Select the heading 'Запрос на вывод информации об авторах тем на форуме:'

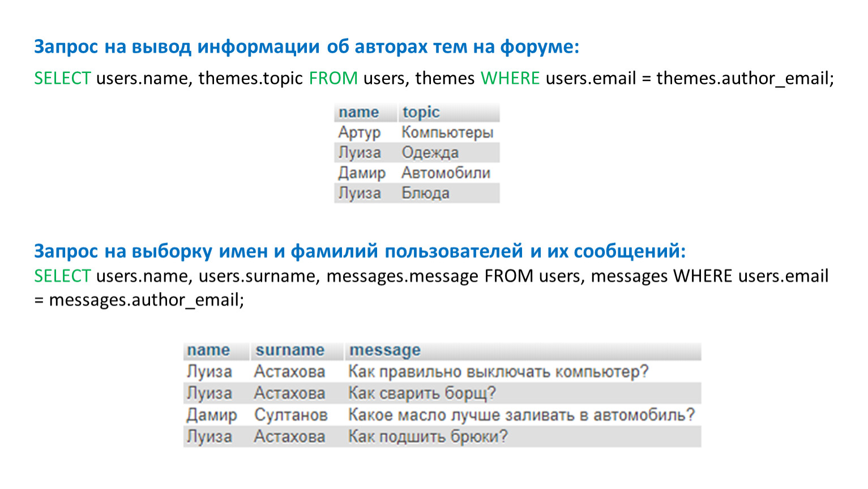pyautogui.click(x=306, y=46)
